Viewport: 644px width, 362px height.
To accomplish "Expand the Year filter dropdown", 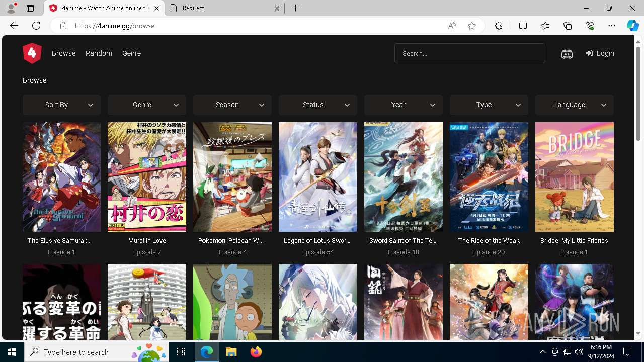I will click(x=404, y=105).
